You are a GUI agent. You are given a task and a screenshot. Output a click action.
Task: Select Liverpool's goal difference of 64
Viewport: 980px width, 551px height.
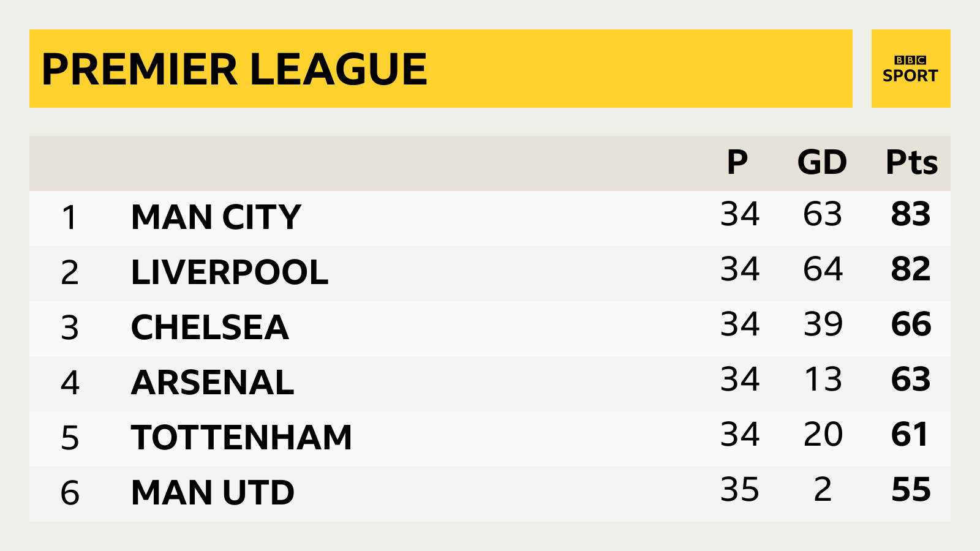coord(823,269)
